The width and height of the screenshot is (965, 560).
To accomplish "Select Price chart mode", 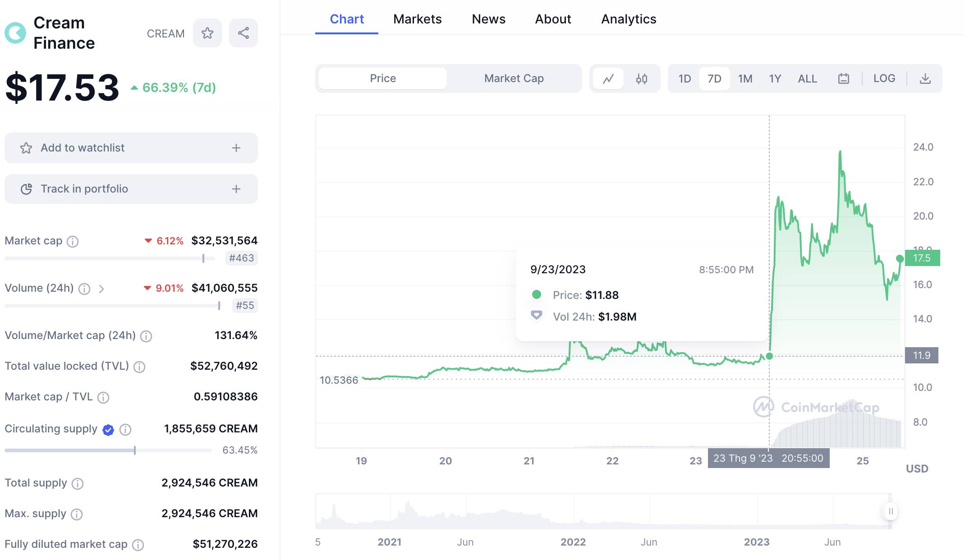I will (383, 78).
